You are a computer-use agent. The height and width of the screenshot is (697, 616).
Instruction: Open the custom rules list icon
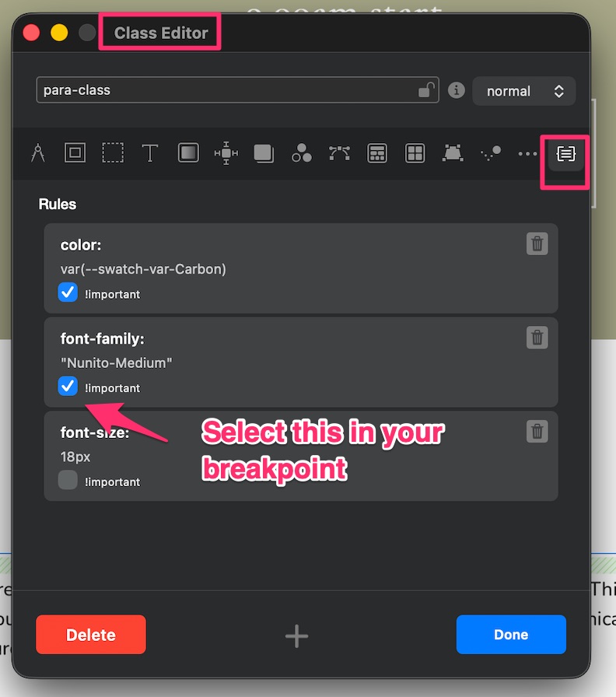pos(565,154)
